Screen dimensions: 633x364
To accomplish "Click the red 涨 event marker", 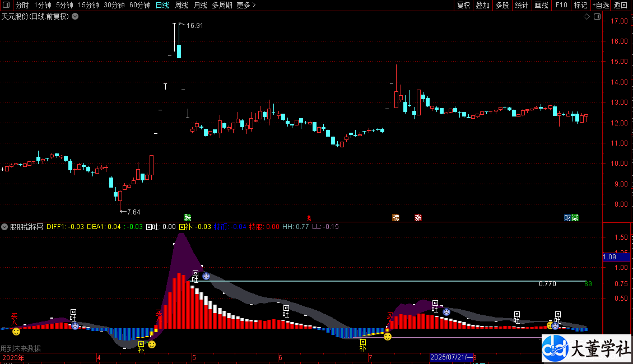I will pyautogui.click(x=418, y=217).
